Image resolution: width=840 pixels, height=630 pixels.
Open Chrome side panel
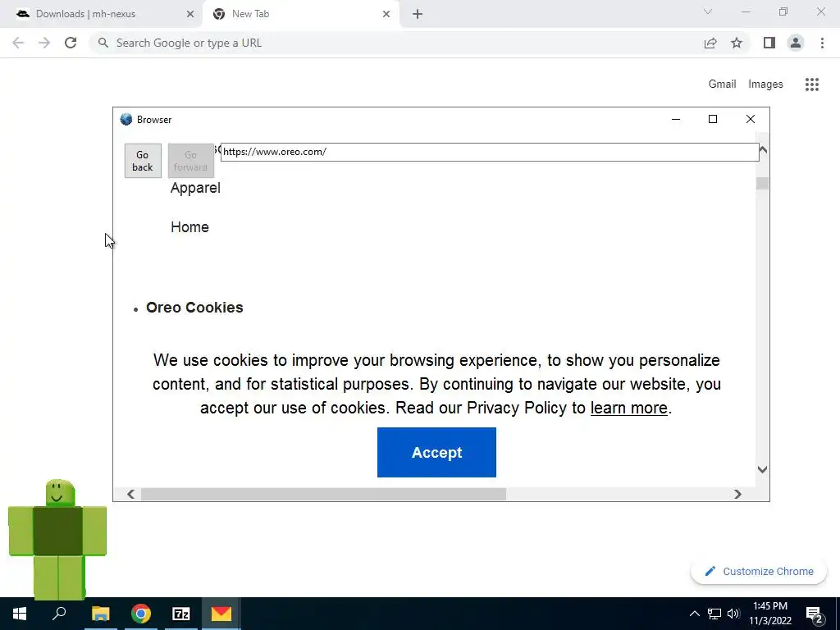769,43
